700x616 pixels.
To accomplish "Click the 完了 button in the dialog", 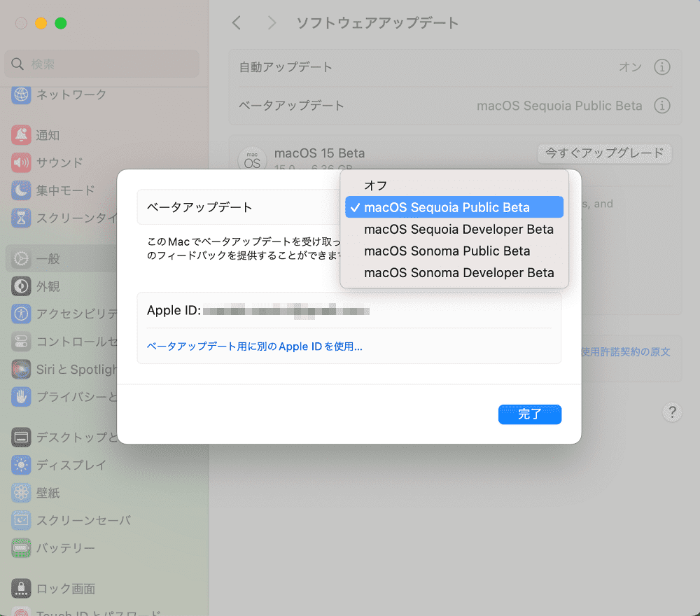I will tap(529, 414).
